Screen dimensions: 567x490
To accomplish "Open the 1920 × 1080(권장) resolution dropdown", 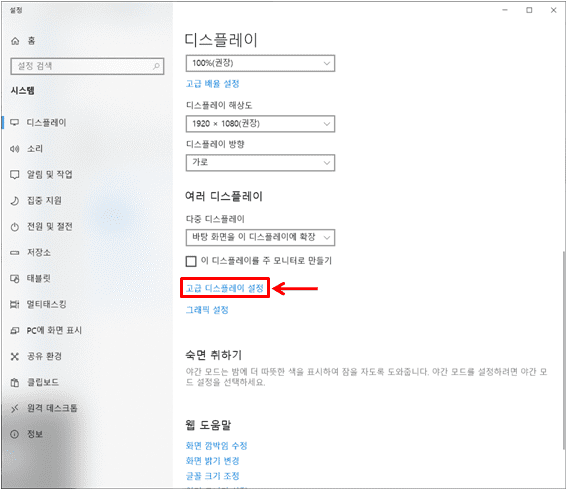I will [x=260, y=124].
